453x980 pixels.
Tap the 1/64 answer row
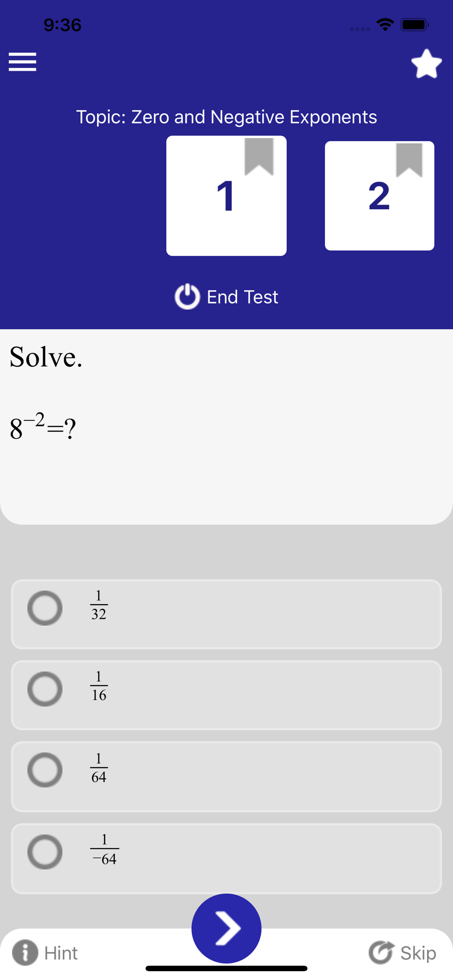click(x=226, y=777)
